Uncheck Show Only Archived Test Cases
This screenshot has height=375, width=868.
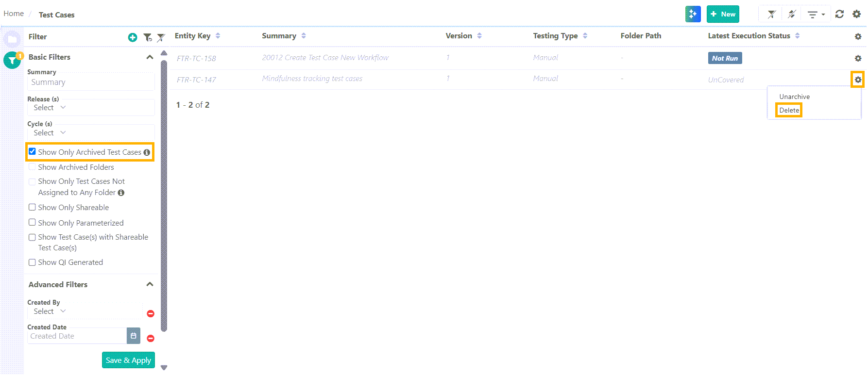(x=32, y=152)
